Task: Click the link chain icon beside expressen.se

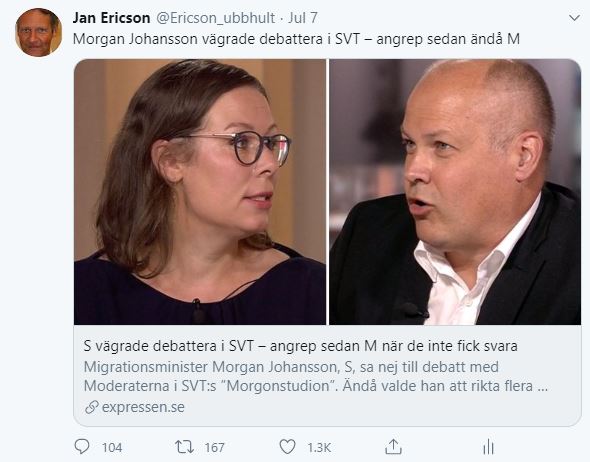Action: [91, 407]
